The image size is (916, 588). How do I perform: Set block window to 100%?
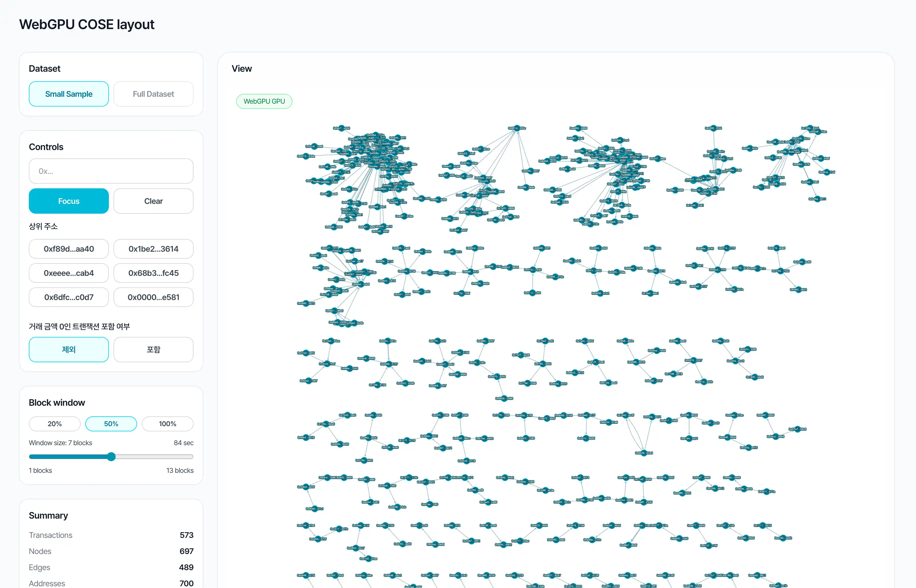click(167, 424)
